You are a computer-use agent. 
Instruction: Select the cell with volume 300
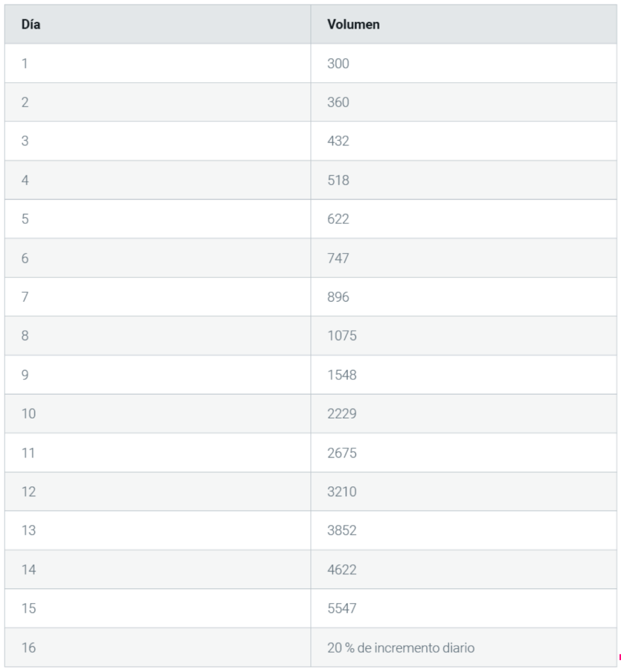coord(464,63)
